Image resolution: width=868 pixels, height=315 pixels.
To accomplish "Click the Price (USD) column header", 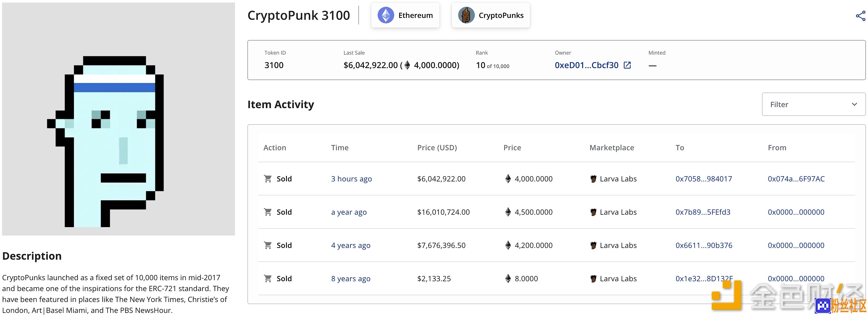I will [437, 148].
